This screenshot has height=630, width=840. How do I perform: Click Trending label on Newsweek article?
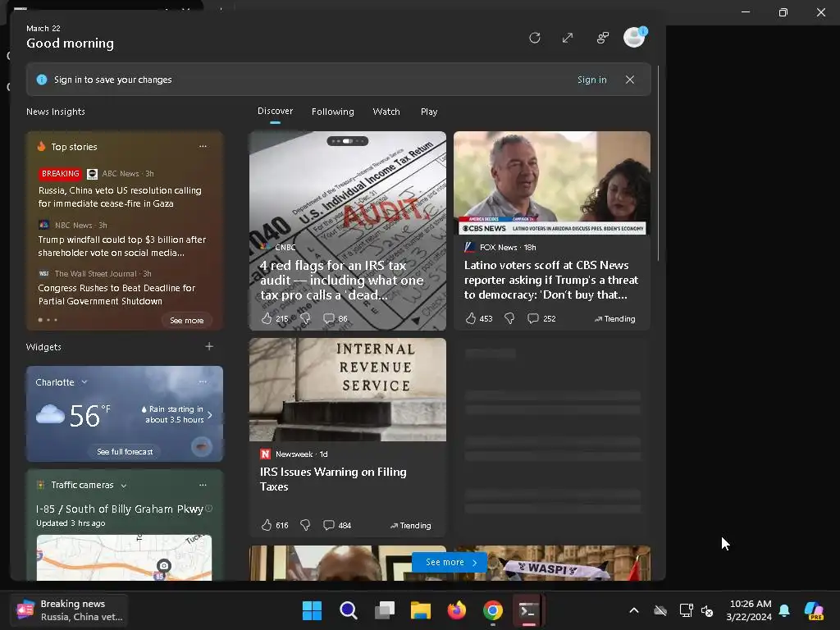click(410, 526)
